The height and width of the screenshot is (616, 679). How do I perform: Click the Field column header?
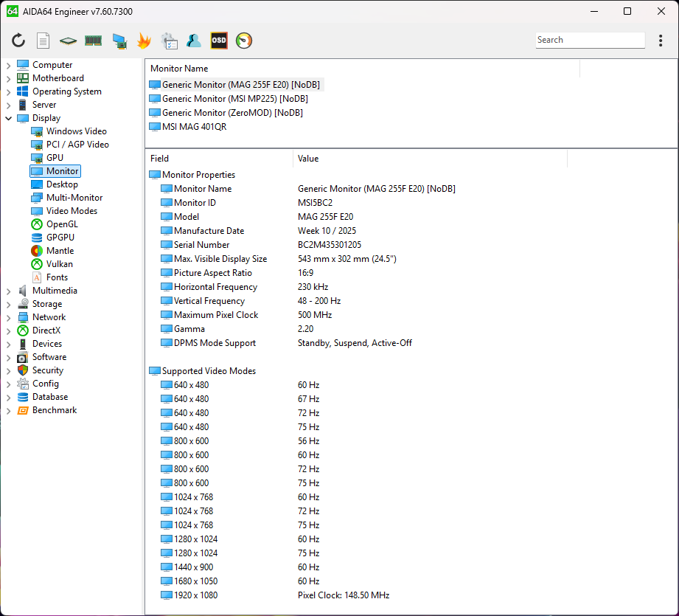219,159
